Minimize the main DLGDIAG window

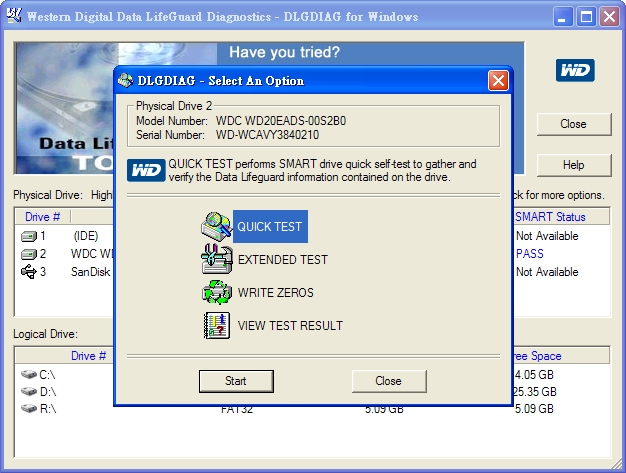563,17
